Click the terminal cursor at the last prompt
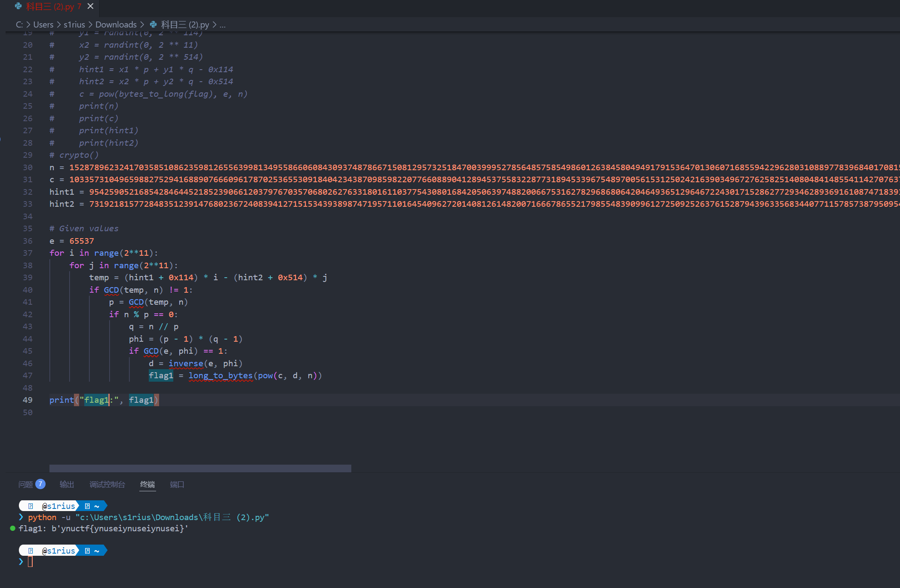 pos(30,562)
